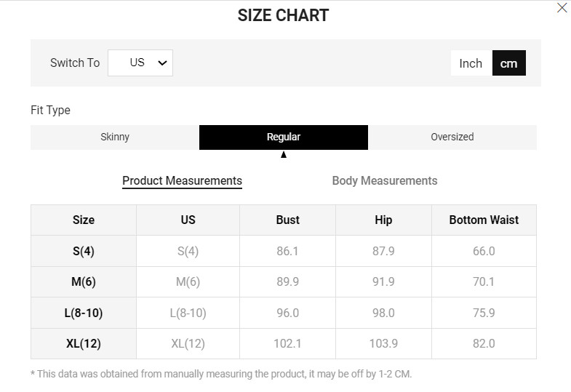
Task: Switch to Body Measurements tab
Action: pos(385,180)
